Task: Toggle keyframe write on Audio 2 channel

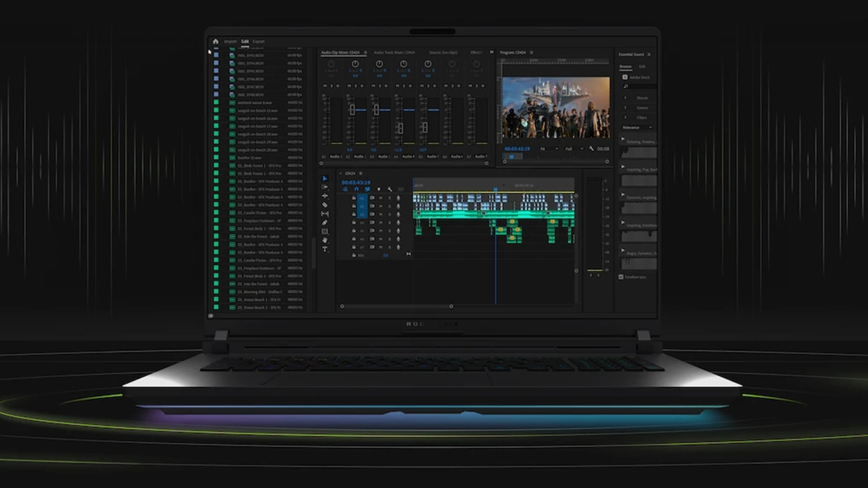Action: tap(362, 86)
